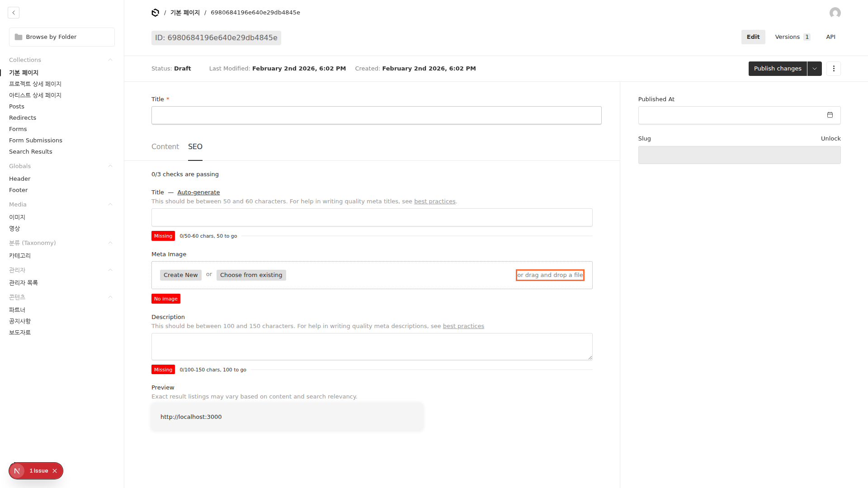This screenshot has height=488, width=868.
Task: Click the Auto-generate title link
Action: [x=198, y=192]
